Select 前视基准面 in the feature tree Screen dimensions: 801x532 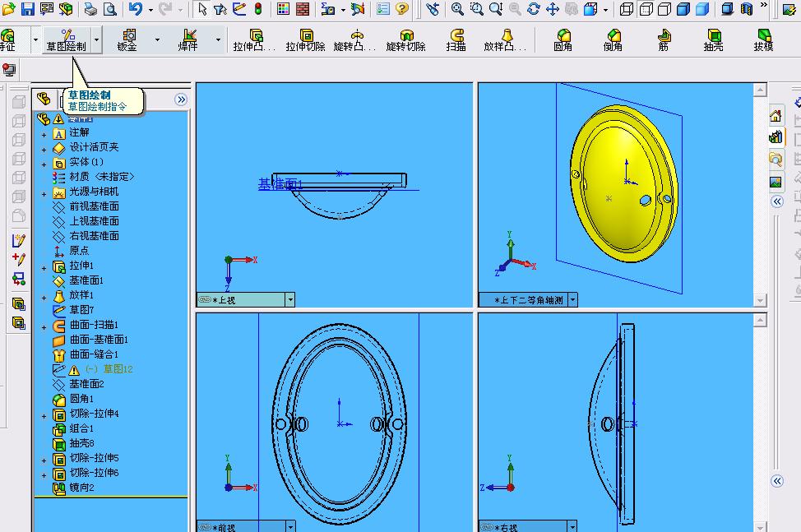tap(94, 206)
